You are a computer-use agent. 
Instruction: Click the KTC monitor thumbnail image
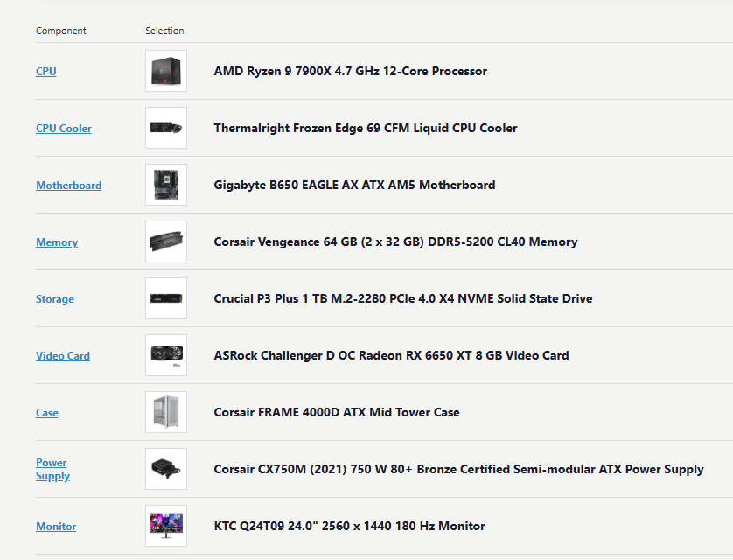pyautogui.click(x=166, y=526)
